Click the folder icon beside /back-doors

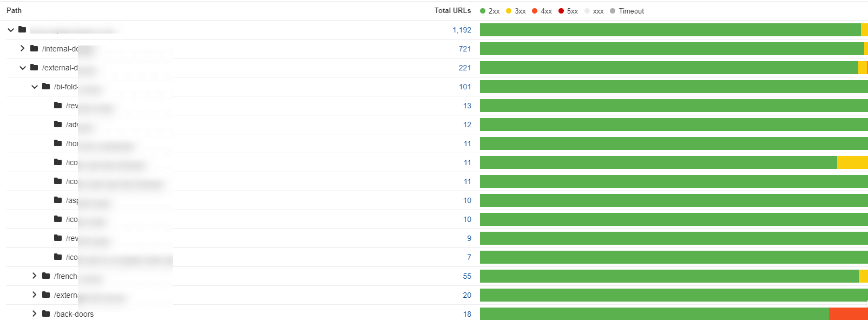click(x=46, y=314)
